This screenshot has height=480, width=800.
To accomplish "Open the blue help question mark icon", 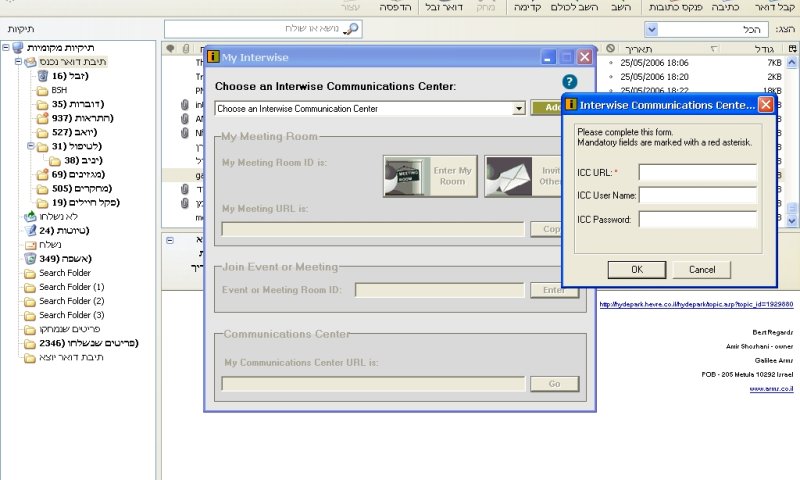I will point(569,81).
